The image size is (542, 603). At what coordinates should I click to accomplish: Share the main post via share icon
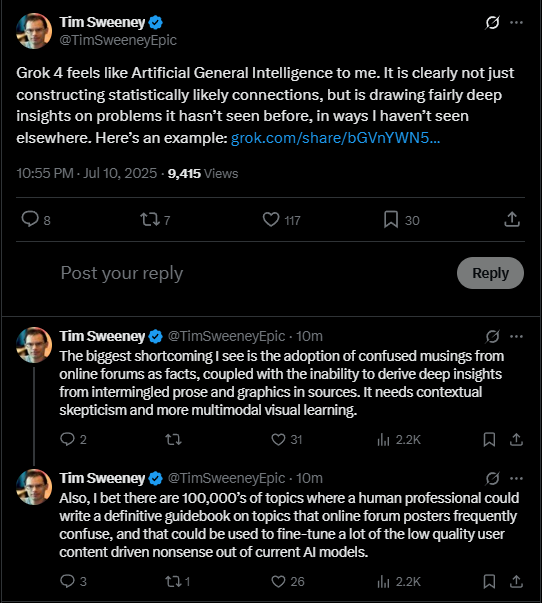click(x=512, y=219)
